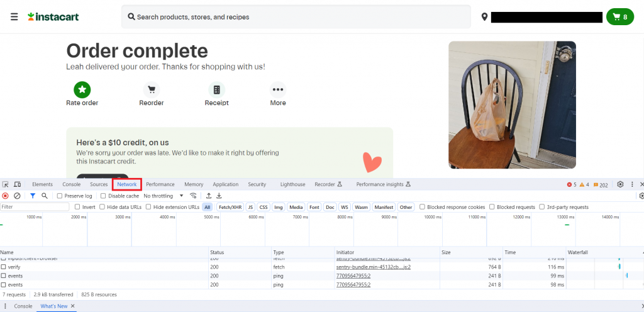Close the What's New drawer tab
644x312 pixels.
[x=73, y=306]
